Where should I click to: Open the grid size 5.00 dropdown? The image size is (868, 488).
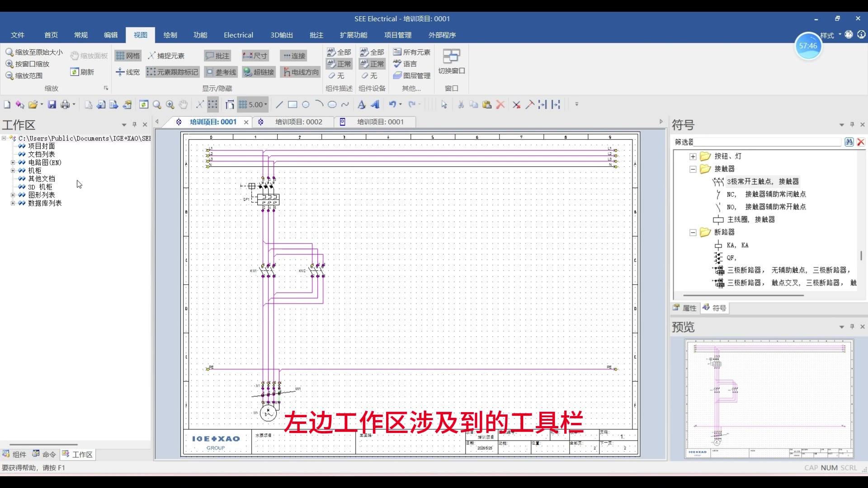point(266,105)
